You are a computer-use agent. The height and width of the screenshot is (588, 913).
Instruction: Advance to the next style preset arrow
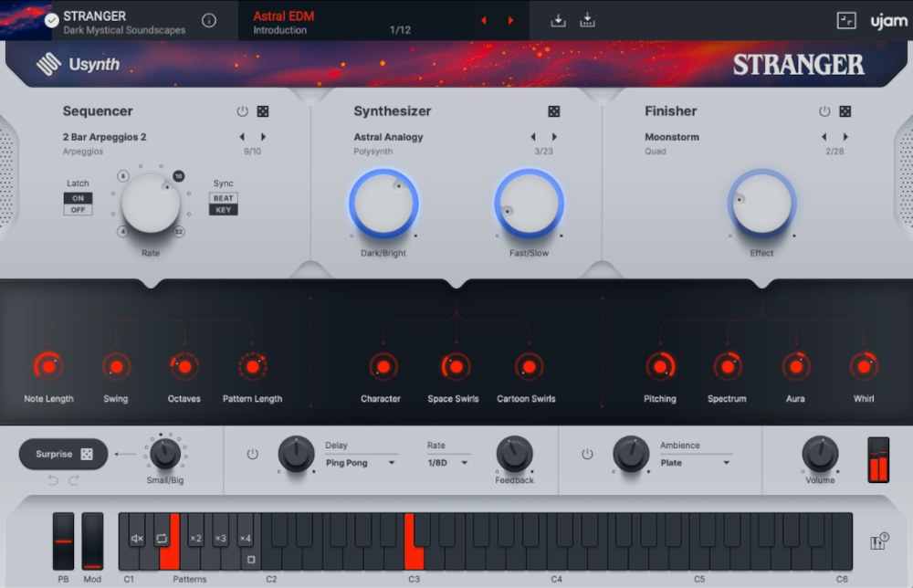click(510, 20)
